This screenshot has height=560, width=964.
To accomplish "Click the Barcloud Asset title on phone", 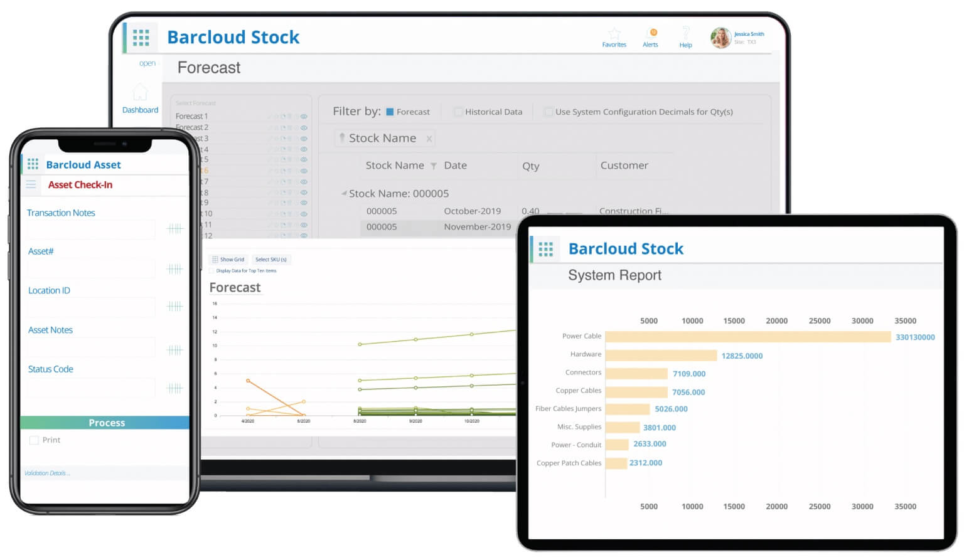I will 83,165.
